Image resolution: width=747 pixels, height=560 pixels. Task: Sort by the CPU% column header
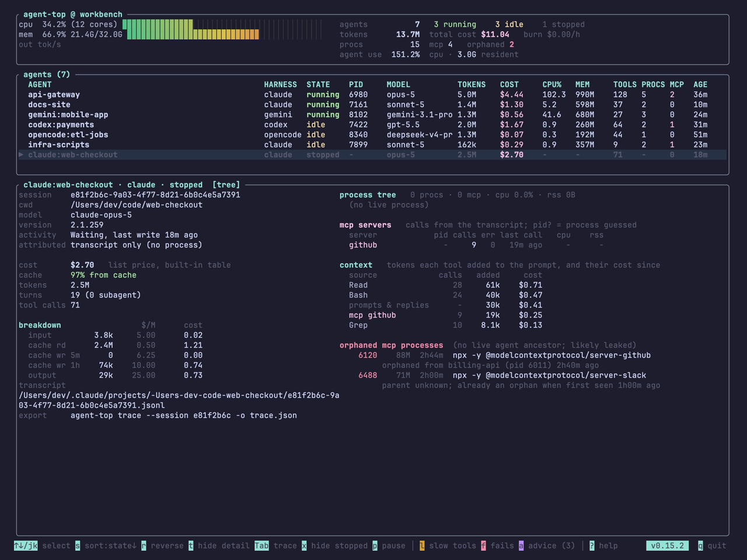(x=551, y=85)
